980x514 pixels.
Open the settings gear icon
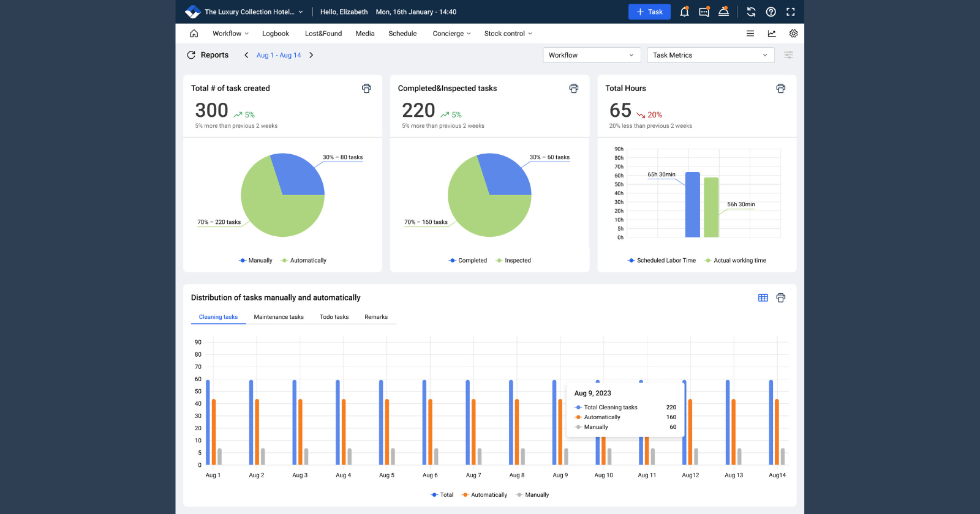pos(793,34)
